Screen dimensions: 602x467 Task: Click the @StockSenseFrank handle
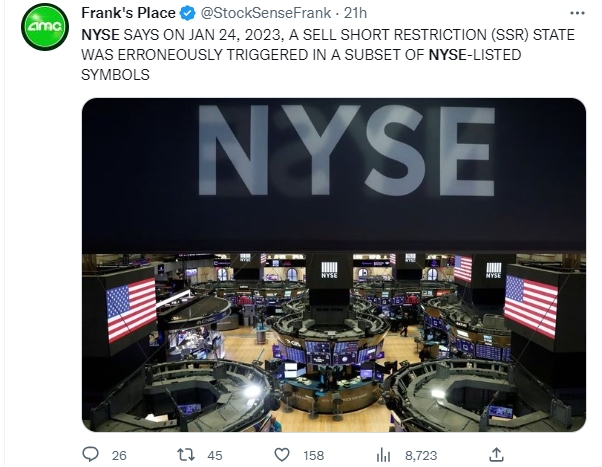click(266, 13)
